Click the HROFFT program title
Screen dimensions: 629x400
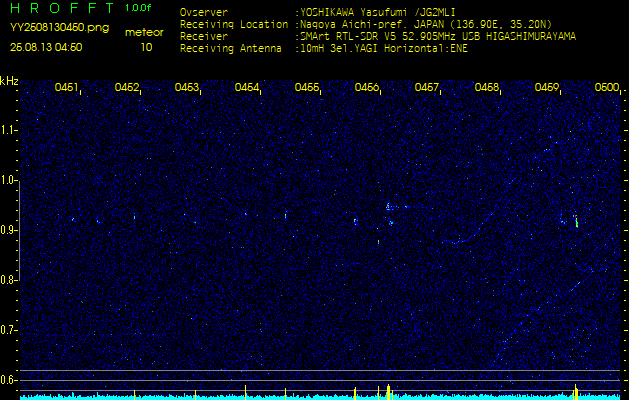pyautogui.click(x=62, y=8)
